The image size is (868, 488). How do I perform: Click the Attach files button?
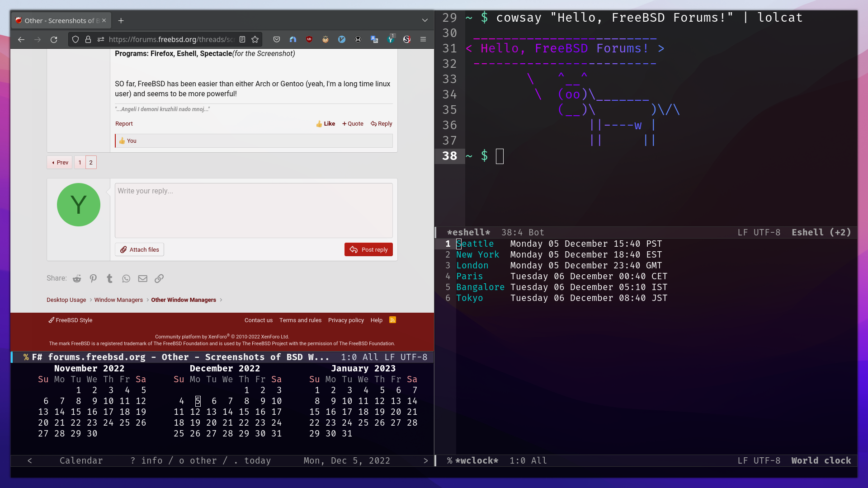pos(139,249)
